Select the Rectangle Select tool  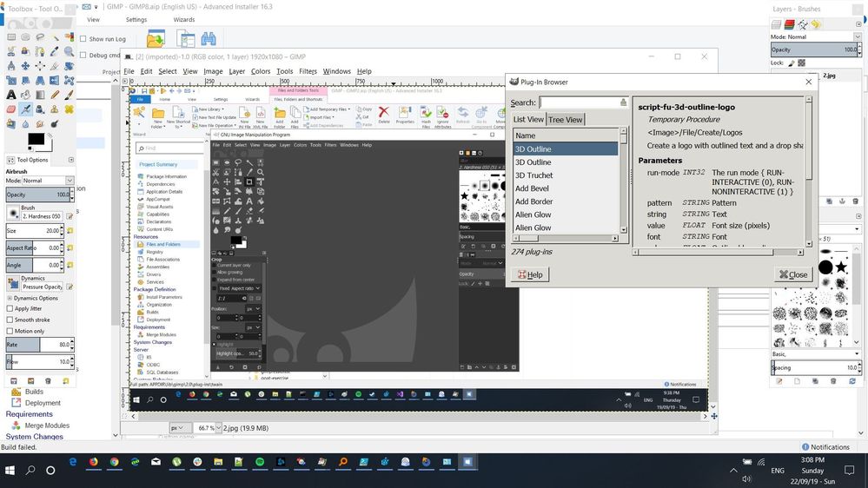[11, 37]
